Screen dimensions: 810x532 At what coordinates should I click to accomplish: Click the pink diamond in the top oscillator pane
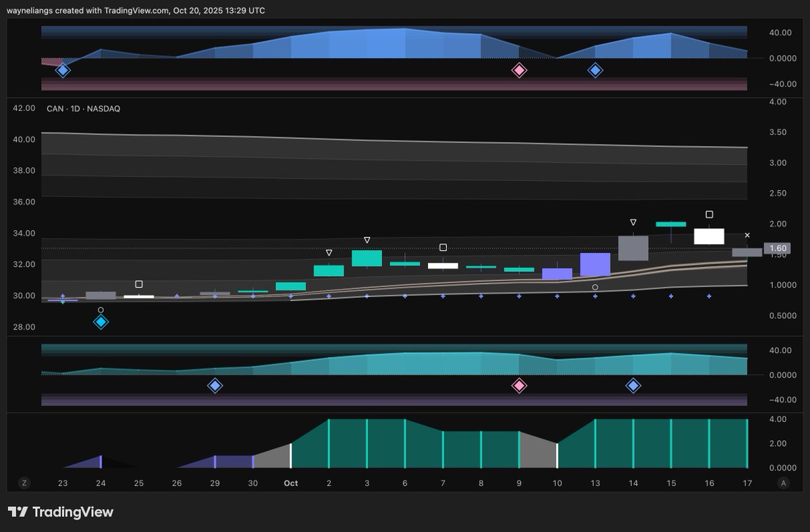[x=519, y=70]
